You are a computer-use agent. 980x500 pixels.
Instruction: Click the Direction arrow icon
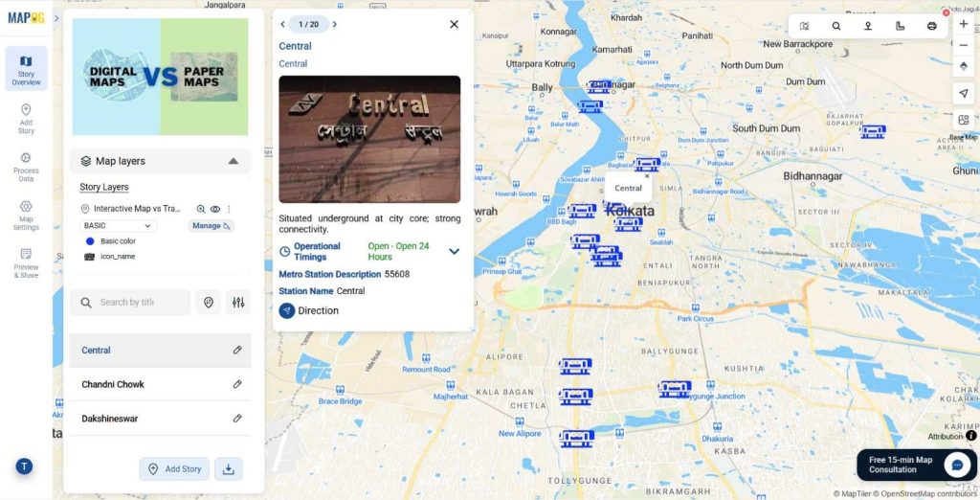pyautogui.click(x=287, y=310)
